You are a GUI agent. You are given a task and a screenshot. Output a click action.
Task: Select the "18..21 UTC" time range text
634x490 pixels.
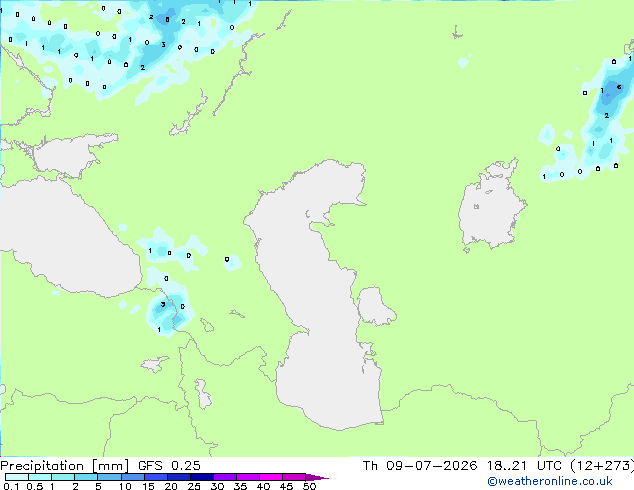tap(524, 466)
